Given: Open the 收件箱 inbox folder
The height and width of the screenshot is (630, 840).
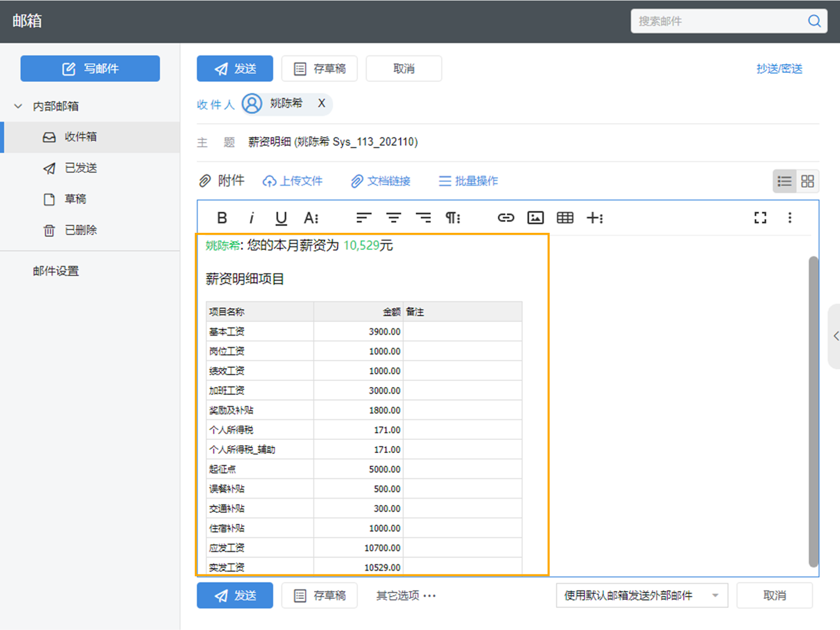Looking at the screenshot, I should click(90, 137).
